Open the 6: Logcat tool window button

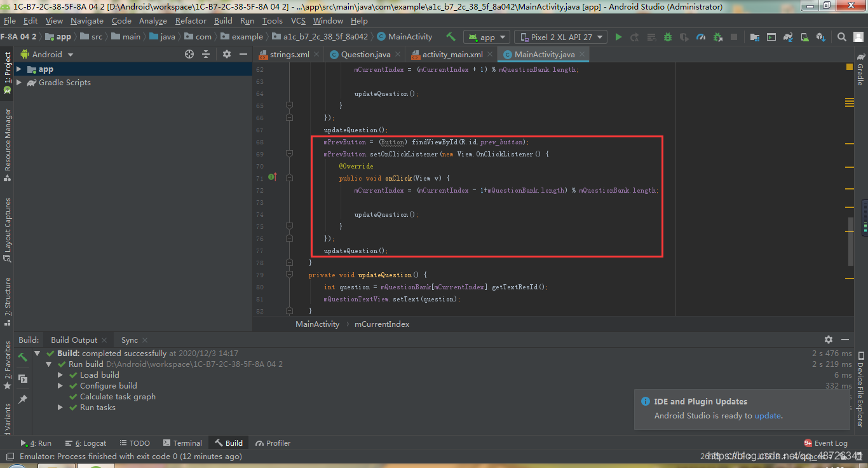pyautogui.click(x=86, y=443)
